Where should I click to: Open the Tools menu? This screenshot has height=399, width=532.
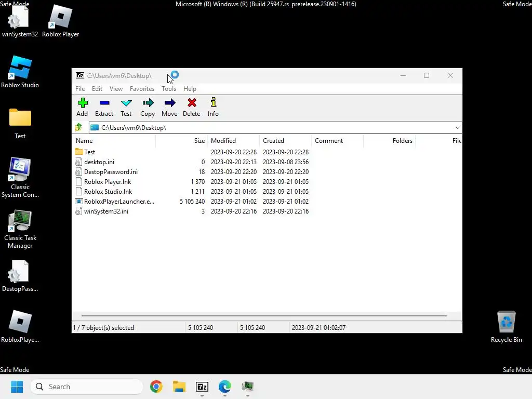tap(169, 88)
